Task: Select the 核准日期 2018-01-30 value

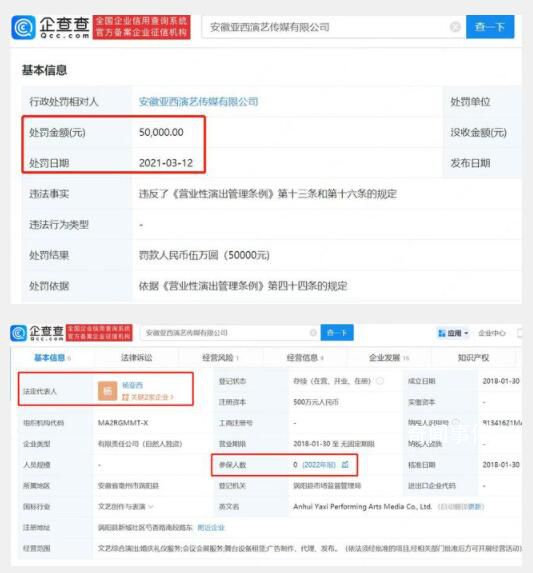Action: click(x=501, y=464)
